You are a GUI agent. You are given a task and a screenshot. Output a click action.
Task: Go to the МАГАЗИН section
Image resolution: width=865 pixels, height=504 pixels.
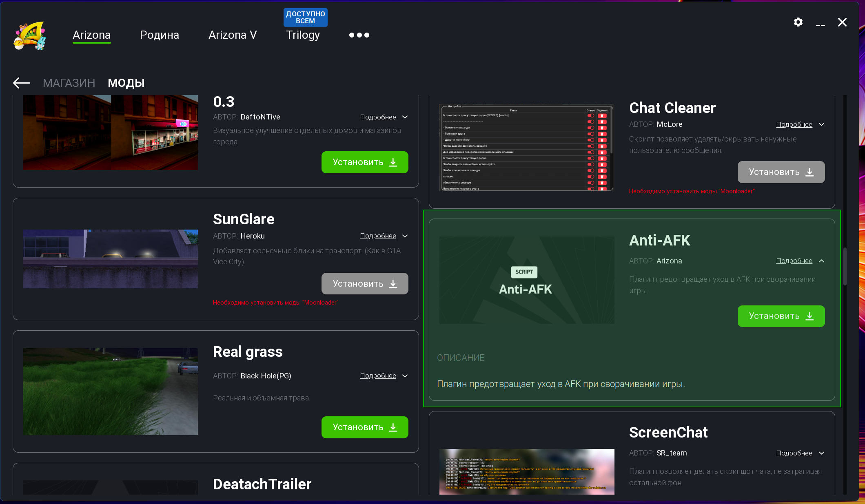tap(69, 83)
